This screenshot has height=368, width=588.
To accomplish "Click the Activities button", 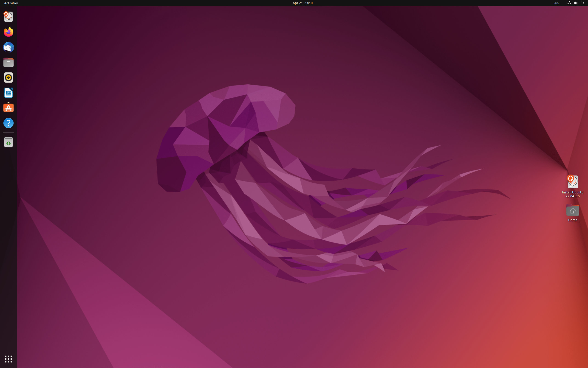I will click(x=11, y=3).
